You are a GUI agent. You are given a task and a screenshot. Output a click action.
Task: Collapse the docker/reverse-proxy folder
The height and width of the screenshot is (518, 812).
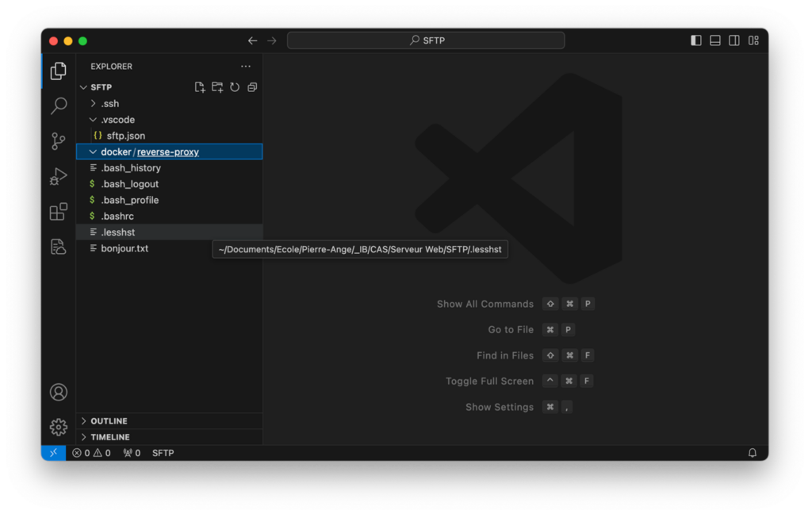click(x=170, y=152)
